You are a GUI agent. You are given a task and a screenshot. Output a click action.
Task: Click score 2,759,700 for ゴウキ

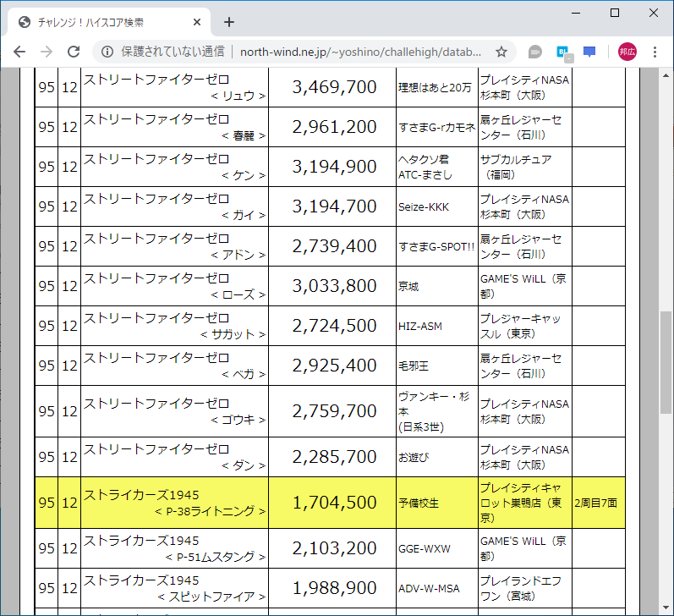(334, 411)
